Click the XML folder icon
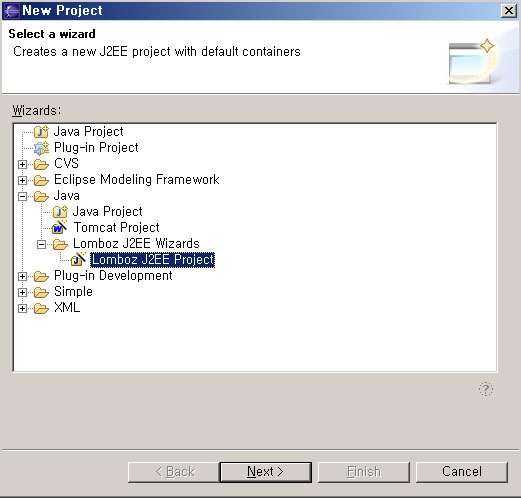This screenshot has height=498, width=521. tap(41, 308)
